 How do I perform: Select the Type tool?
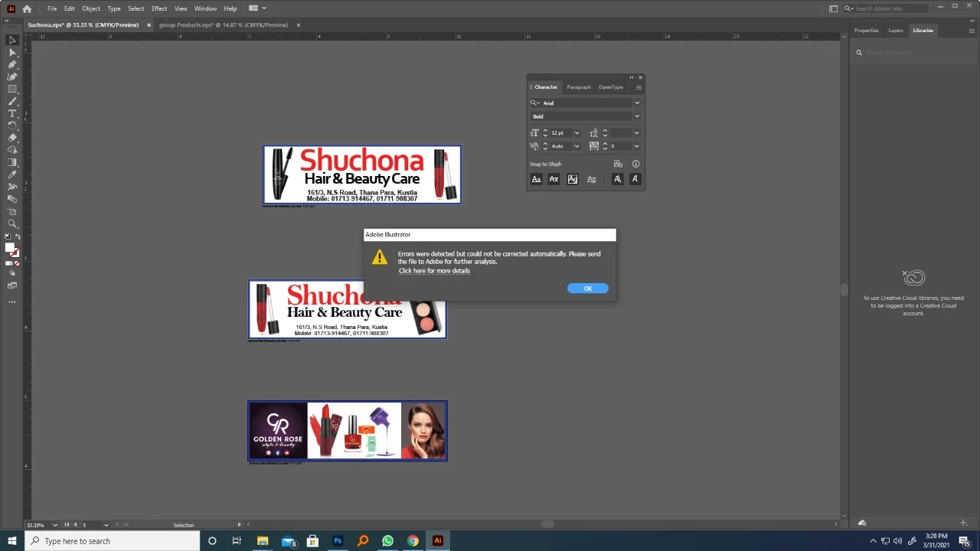coord(12,113)
